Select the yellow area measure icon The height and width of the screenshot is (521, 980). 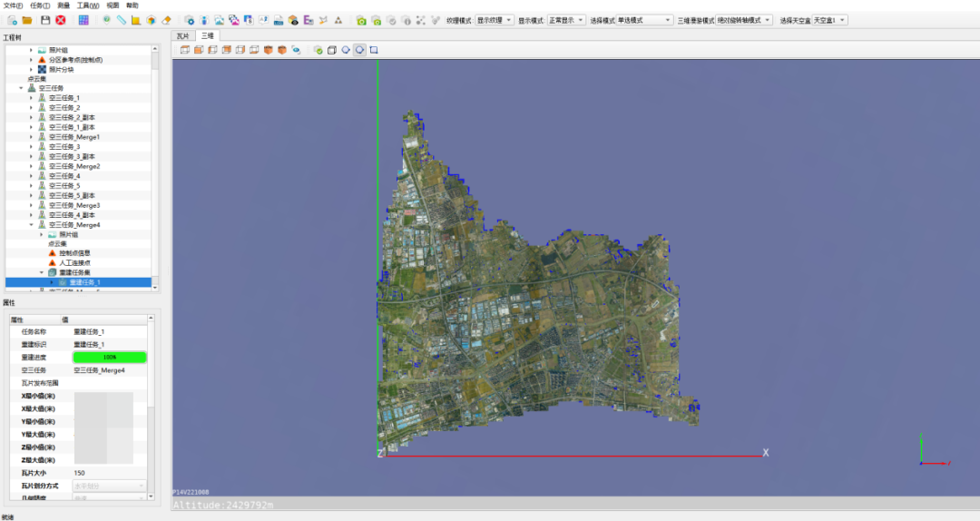pyautogui.click(x=135, y=21)
